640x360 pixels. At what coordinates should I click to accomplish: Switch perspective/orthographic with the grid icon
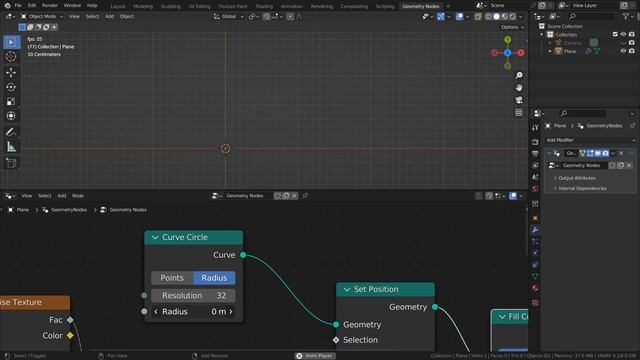click(x=519, y=113)
